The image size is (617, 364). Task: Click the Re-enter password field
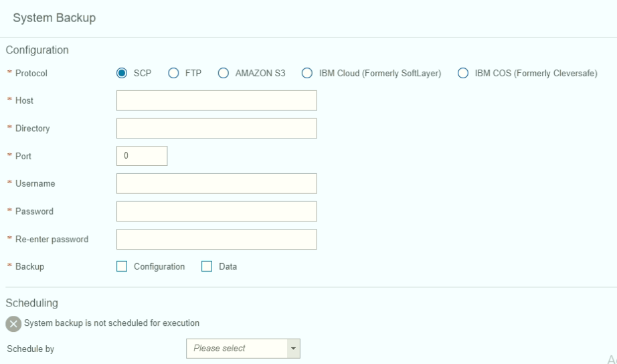point(216,240)
